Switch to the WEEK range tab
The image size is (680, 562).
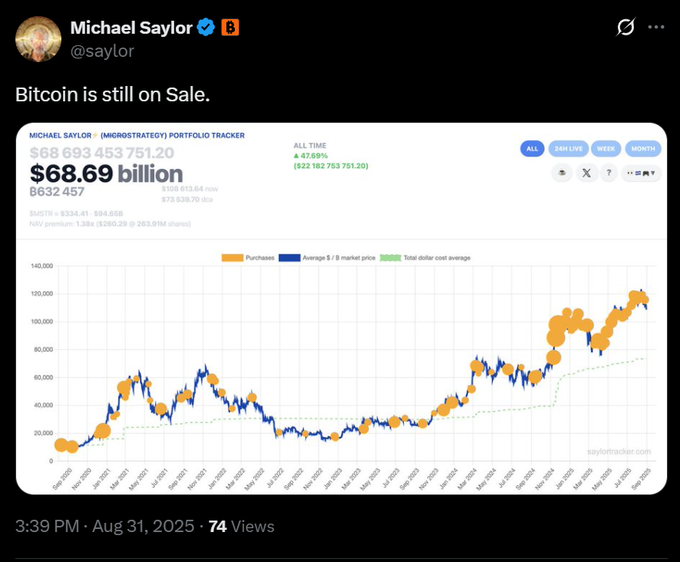pyautogui.click(x=606, y=149)
